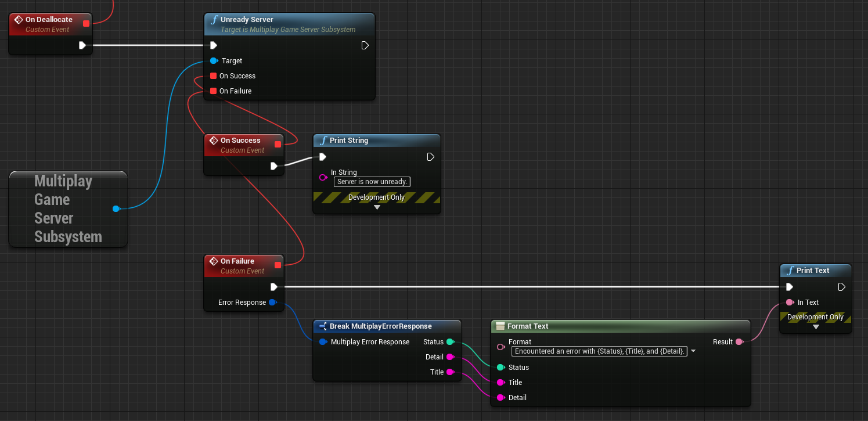Click the Multiplay Game Server Subsystem output pin

(x=116, y=208)
